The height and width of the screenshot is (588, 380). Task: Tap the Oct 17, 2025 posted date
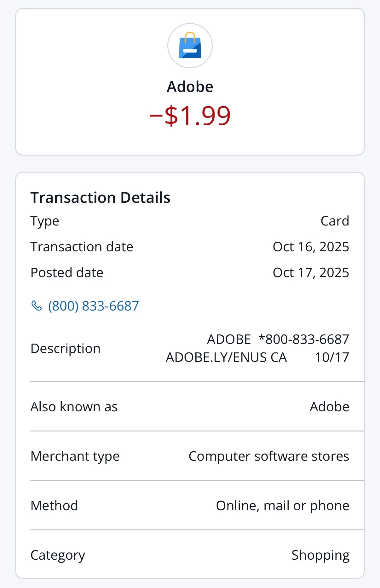click(x=311, y=273)
